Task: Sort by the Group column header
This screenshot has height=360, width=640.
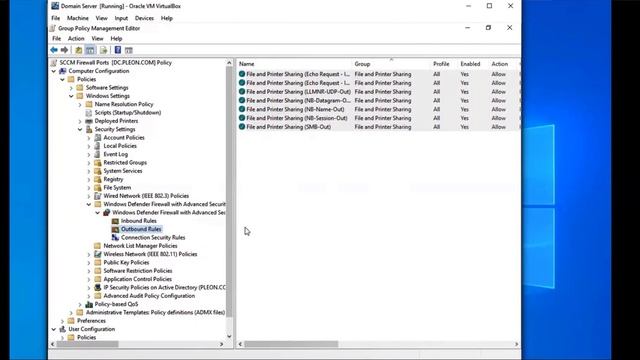Action: pos(391,64)
